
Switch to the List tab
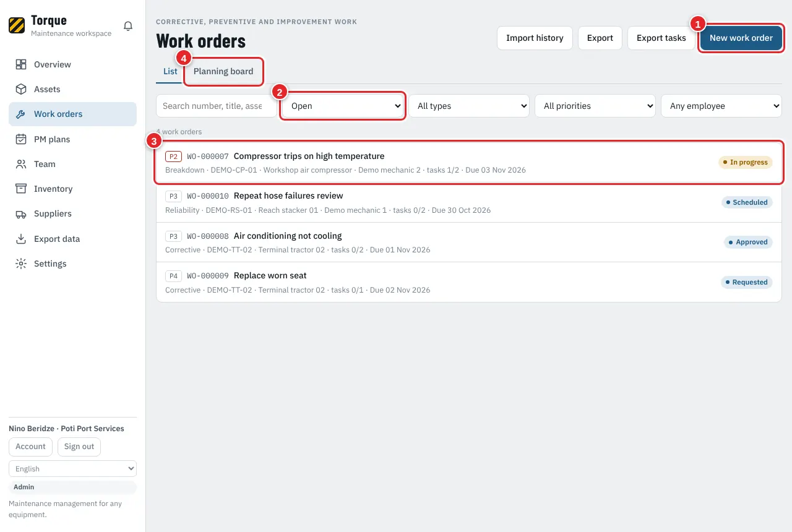click(x=170, y=71)
